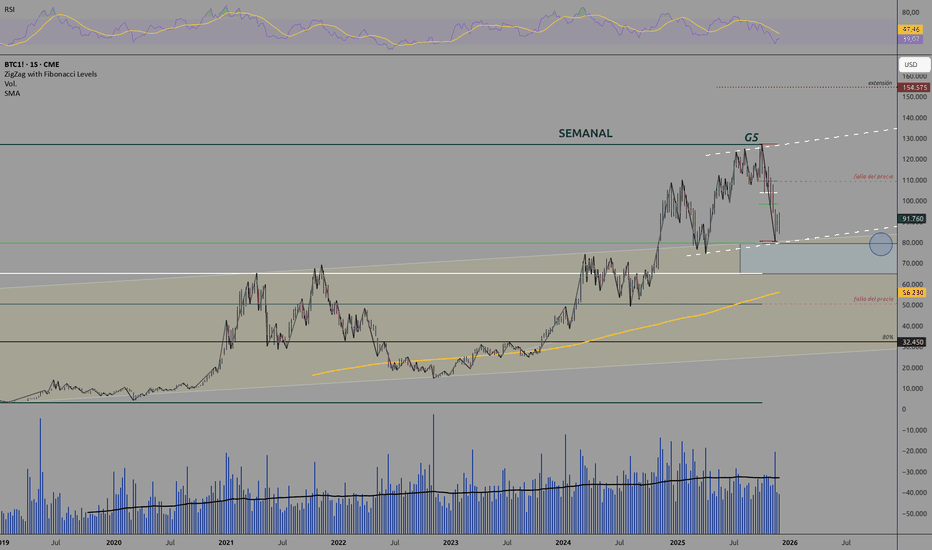Click the 154.575 extension price label
The height and width of the screenshot is (550, 932).
click(914, 87)
